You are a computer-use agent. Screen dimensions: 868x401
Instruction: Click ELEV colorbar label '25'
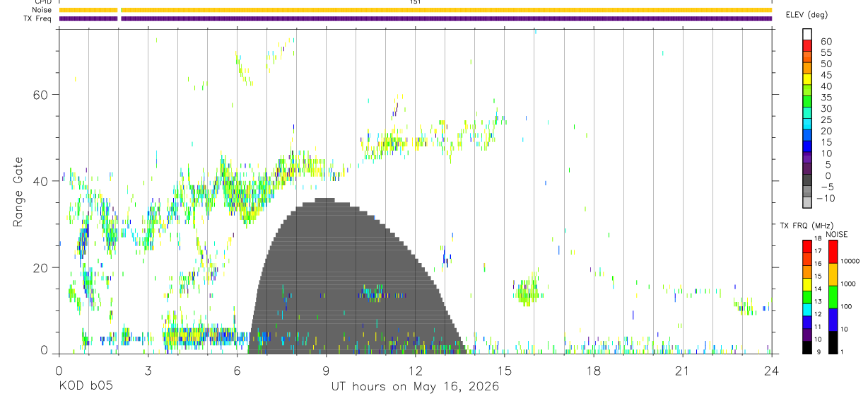click(x=826, y=120)
